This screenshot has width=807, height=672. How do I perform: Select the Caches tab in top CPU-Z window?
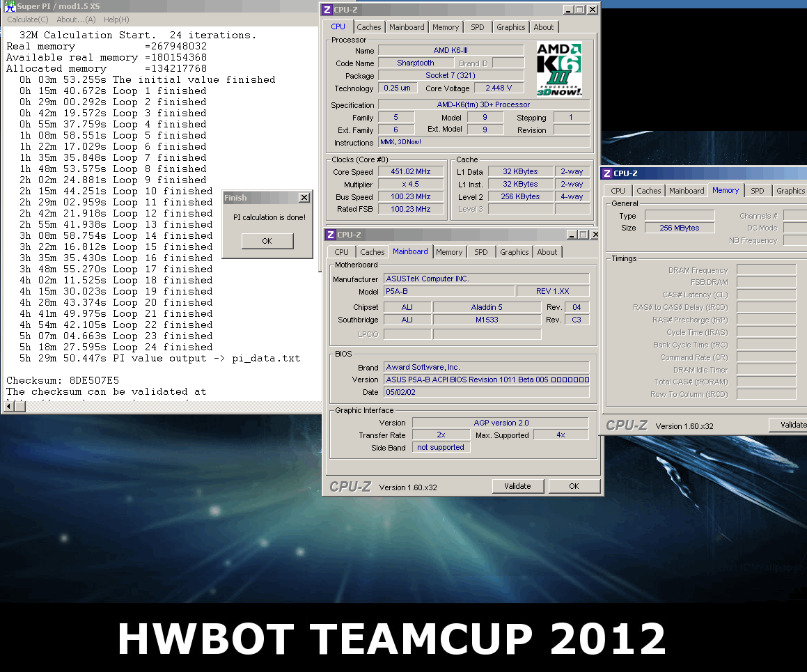click(369, 27)
